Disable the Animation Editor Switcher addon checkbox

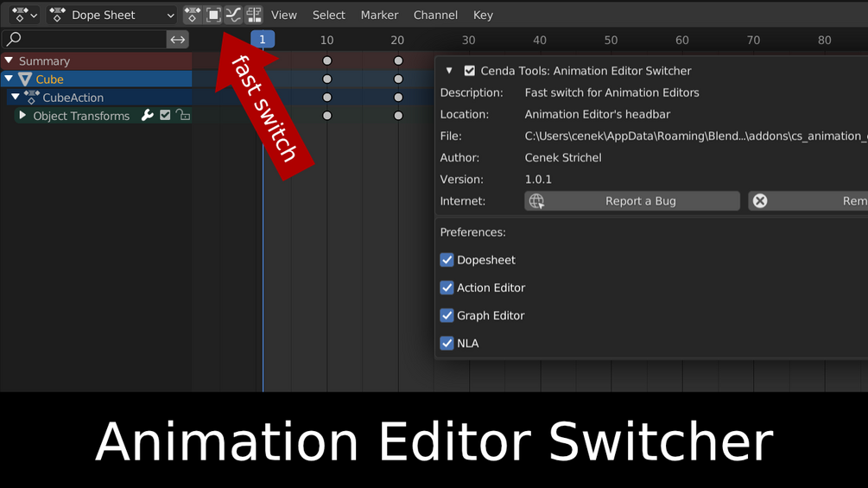[470, 71]
